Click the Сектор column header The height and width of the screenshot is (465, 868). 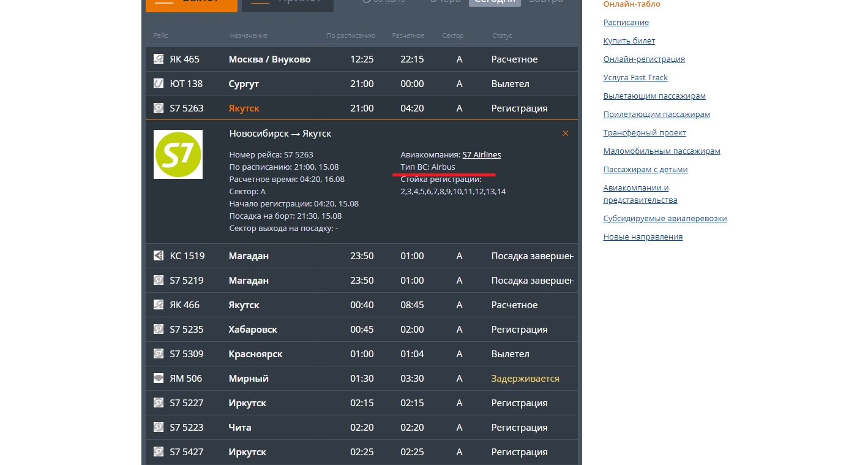453,36
